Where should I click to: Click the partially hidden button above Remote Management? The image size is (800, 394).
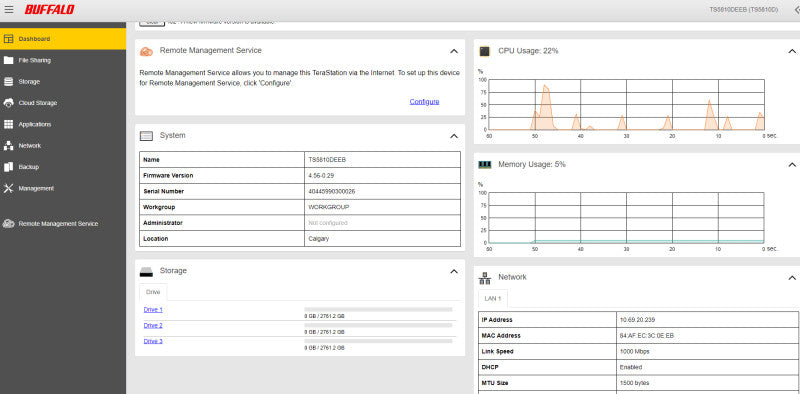152,23
